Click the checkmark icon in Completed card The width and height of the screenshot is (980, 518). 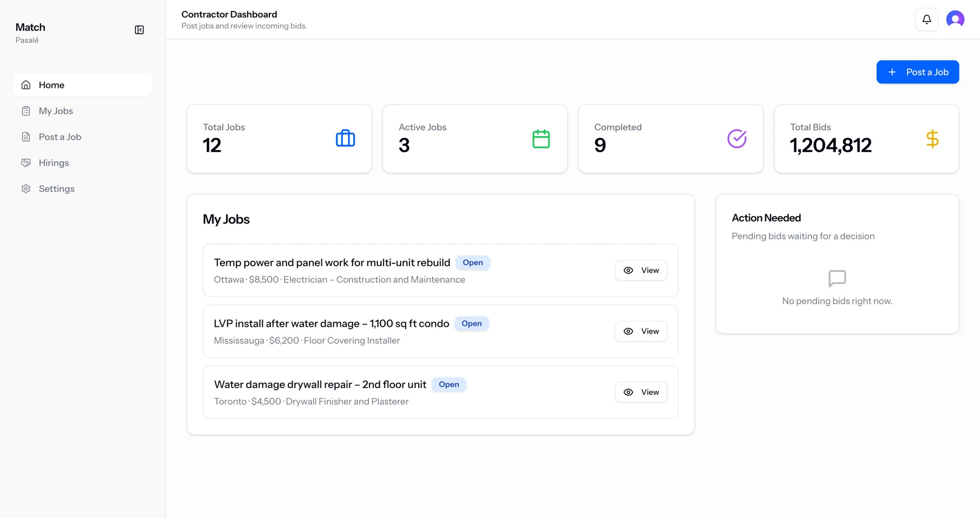737,139
